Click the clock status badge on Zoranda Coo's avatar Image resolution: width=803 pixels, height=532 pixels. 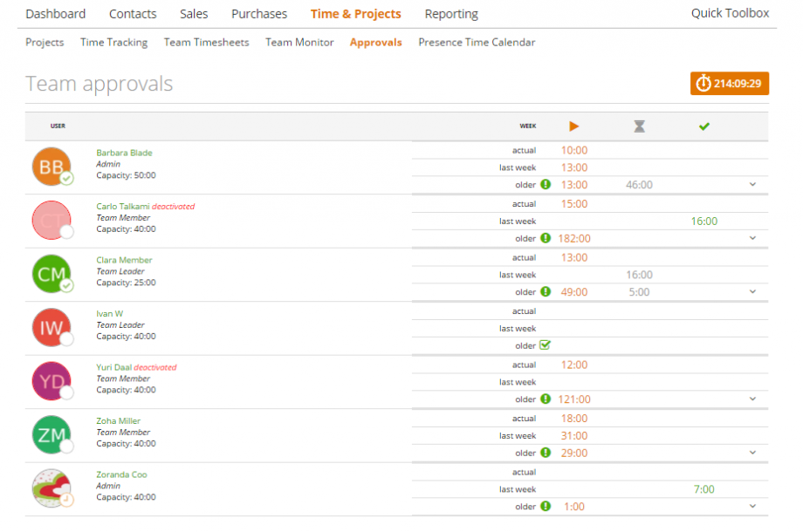point(68,501)
